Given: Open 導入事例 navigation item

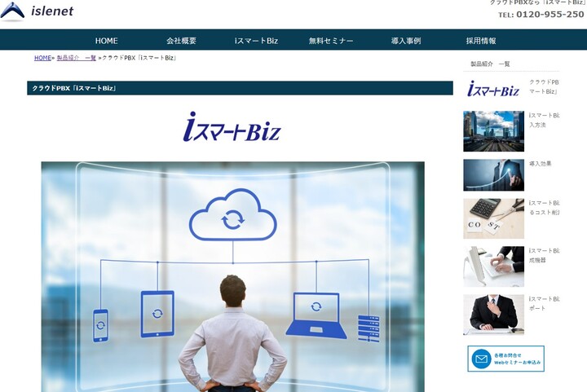Looking at the screenshot, I should coord(406,41).
